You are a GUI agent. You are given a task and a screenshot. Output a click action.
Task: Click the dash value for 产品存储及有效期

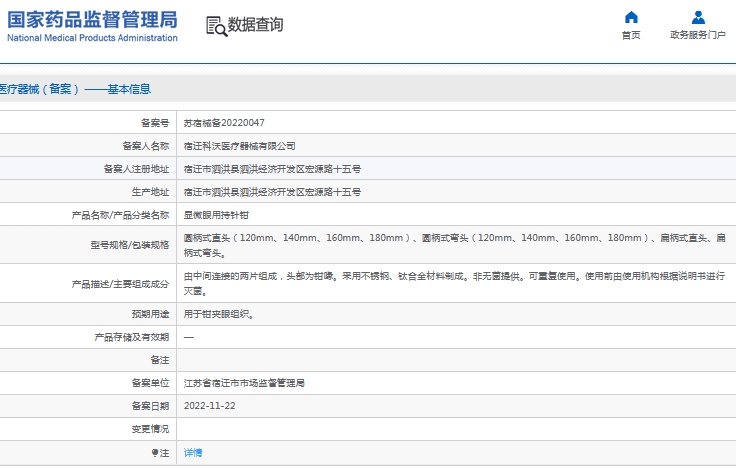pyautogui.click(x=189, y=337)
